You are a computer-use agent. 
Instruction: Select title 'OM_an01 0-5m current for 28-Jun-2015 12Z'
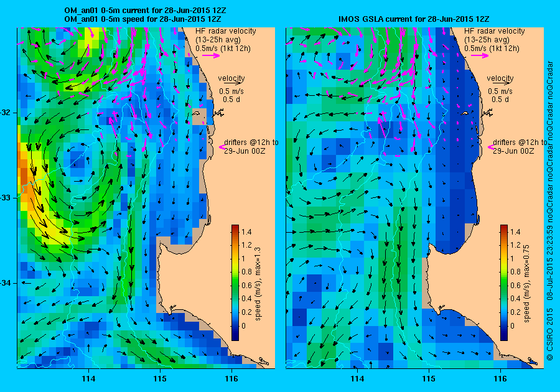point(145,11)
